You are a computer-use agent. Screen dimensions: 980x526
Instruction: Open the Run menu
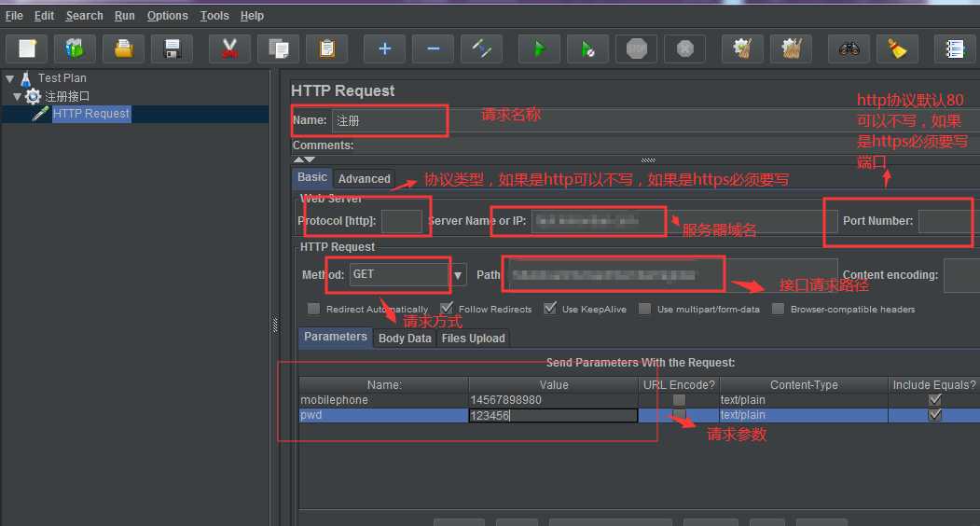click(124, 16)
